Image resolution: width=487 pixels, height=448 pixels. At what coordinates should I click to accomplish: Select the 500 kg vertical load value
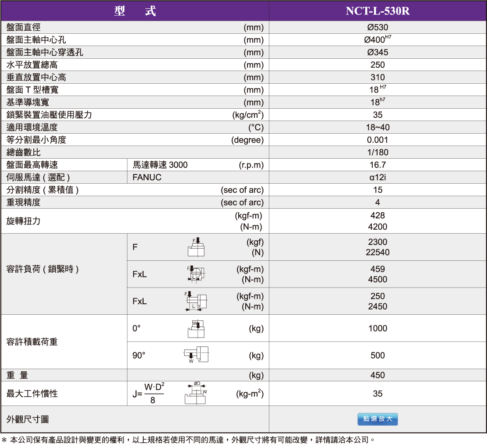pyautogui.click(x=378, y=356)
